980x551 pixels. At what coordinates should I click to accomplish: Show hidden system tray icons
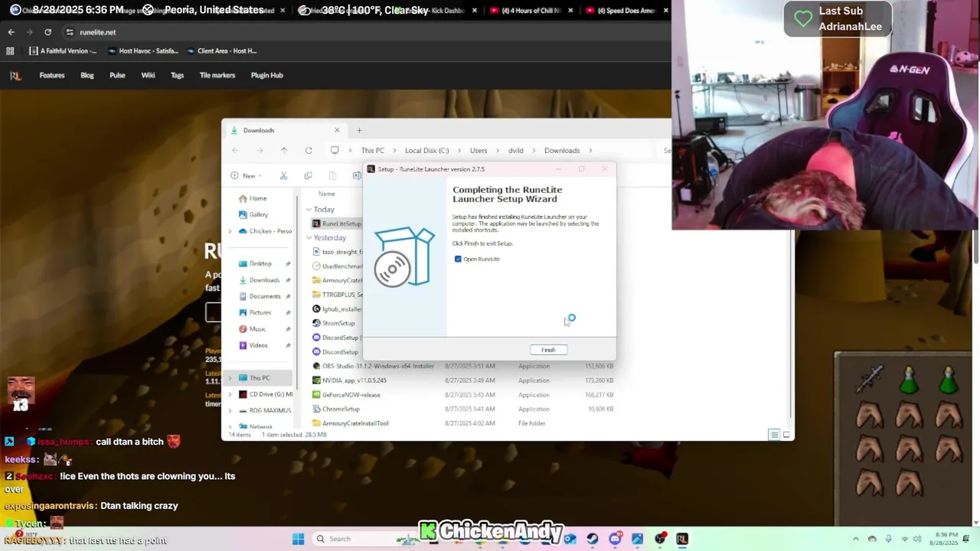tap(855, 539)
